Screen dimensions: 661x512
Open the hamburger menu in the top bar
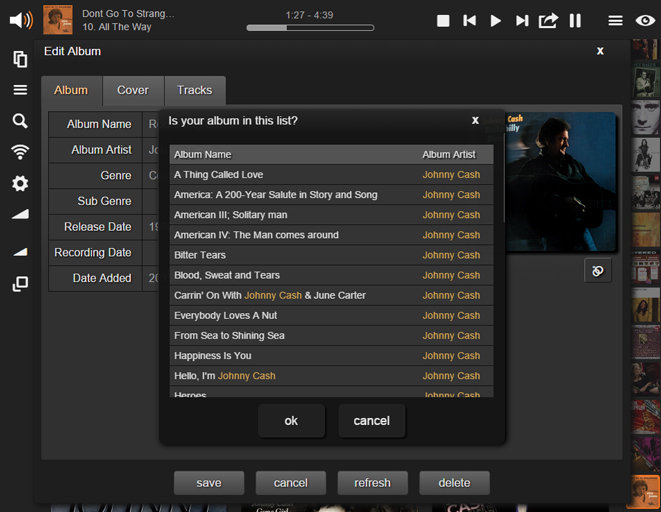click(x=615, y=21)
